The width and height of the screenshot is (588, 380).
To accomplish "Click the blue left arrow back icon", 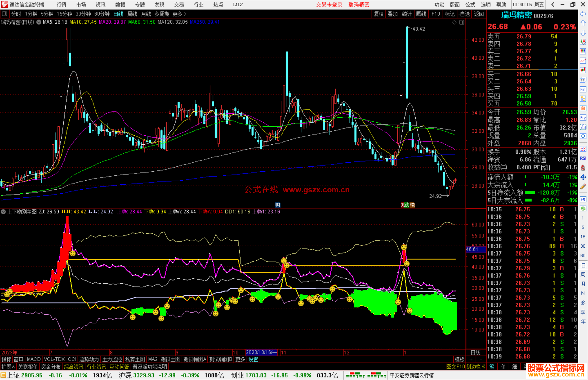I will click(583, 14).
